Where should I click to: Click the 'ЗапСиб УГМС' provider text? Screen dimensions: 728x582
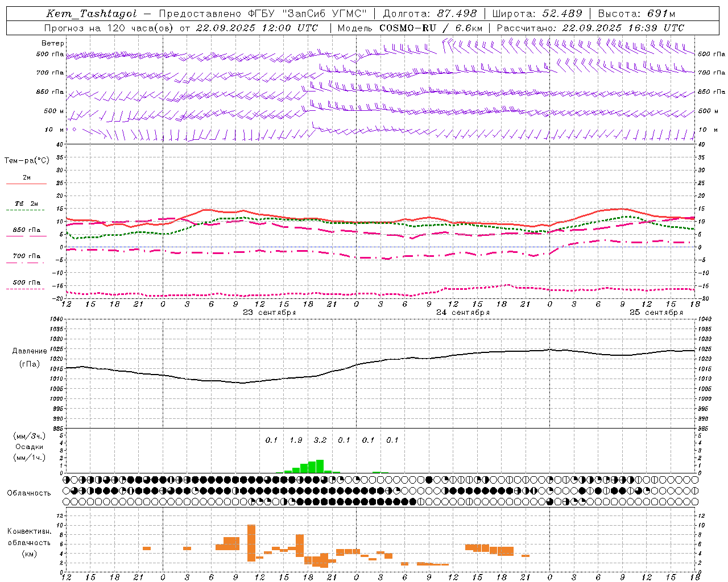325,14
